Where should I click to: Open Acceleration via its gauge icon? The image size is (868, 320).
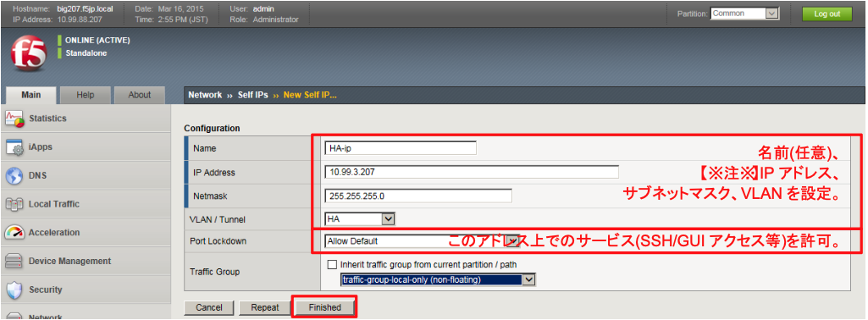(15, 233)
